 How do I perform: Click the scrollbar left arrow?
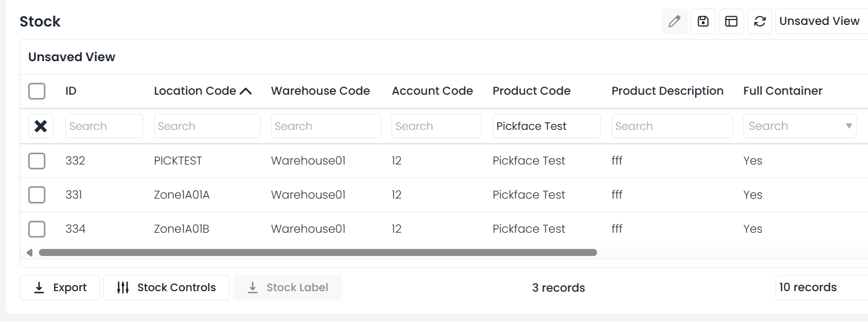[29, 253]
